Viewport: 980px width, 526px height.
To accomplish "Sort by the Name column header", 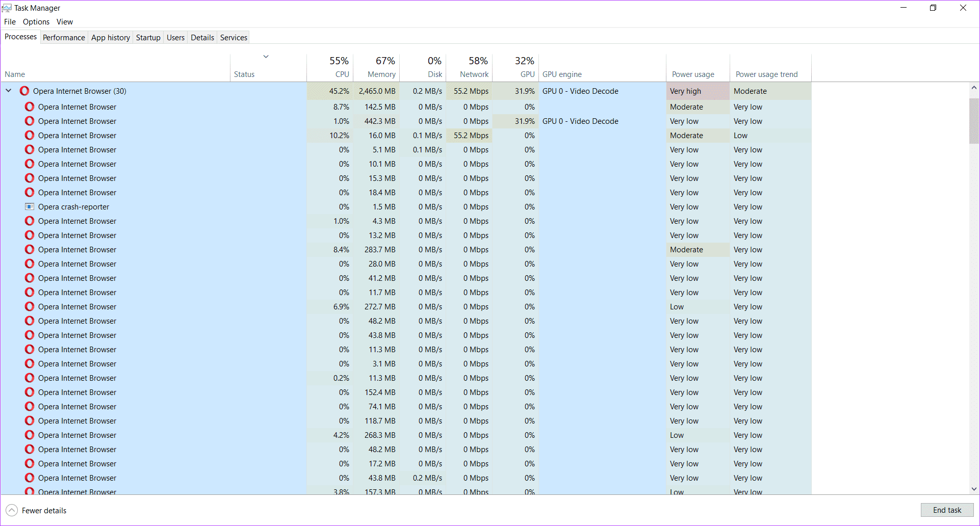I will tap(115, 68).
